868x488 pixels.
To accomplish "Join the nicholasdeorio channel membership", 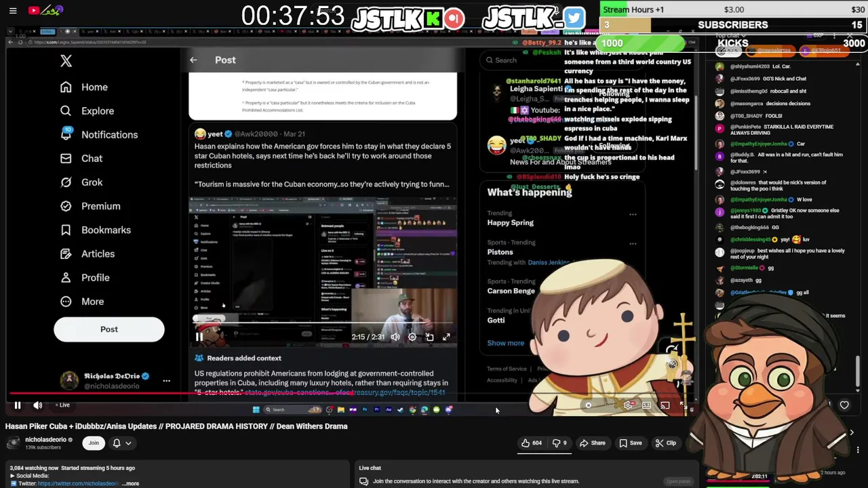I will tap(94, 443).
